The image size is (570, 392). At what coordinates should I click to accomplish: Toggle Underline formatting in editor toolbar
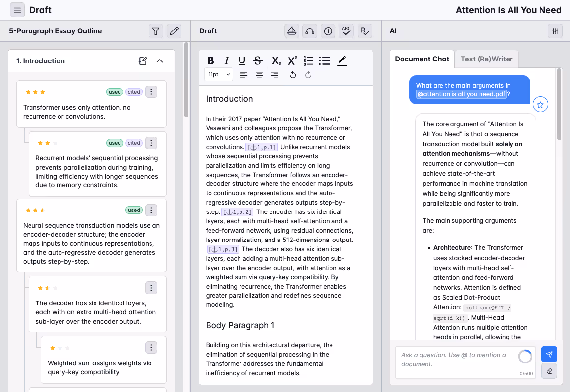click(242, 60)
